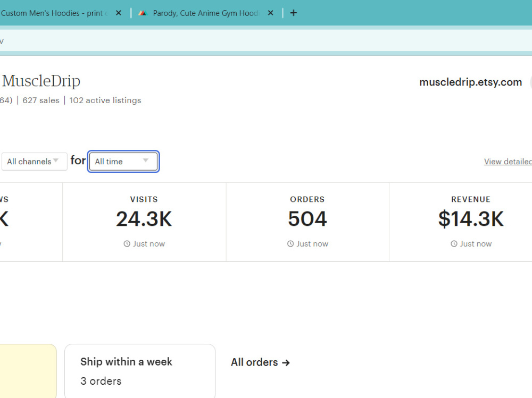532x398 pixels.
Task: Click the arrow icon beside All orders
Action: click(286, 363)
